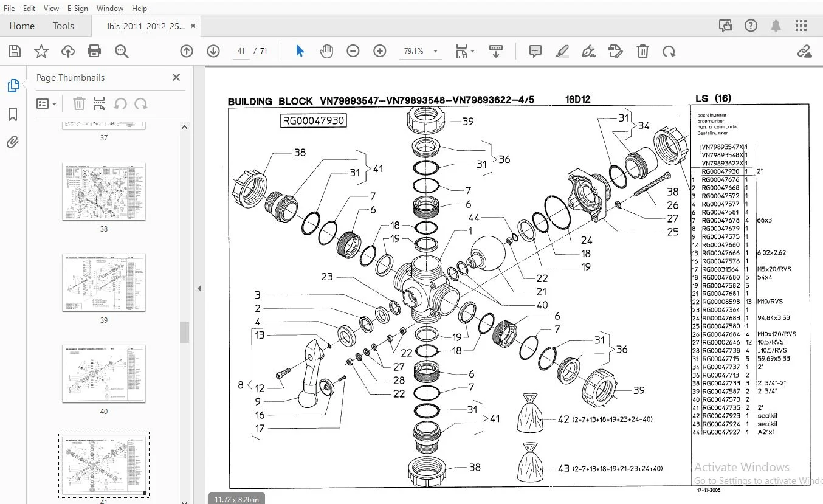Bookmark this file with the star icon
This screenshot has height=504, width=823.
(41, 51)
